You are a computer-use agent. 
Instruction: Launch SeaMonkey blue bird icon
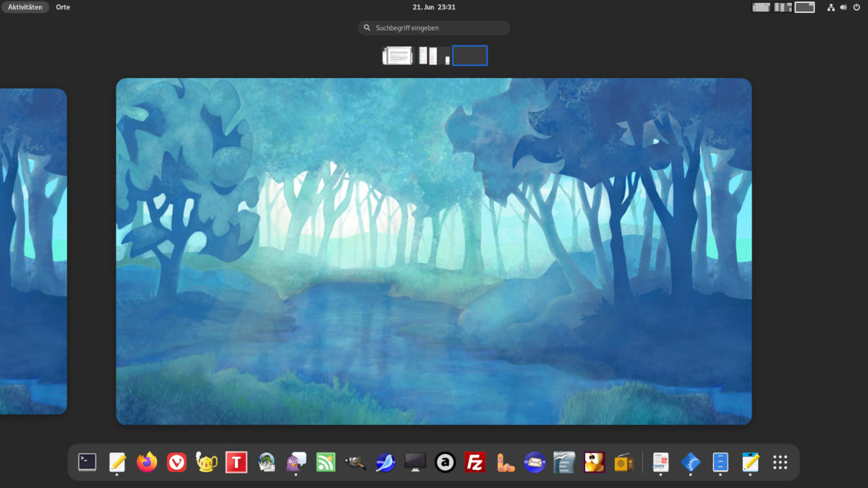pyautogui.click(x=386, y=462)
